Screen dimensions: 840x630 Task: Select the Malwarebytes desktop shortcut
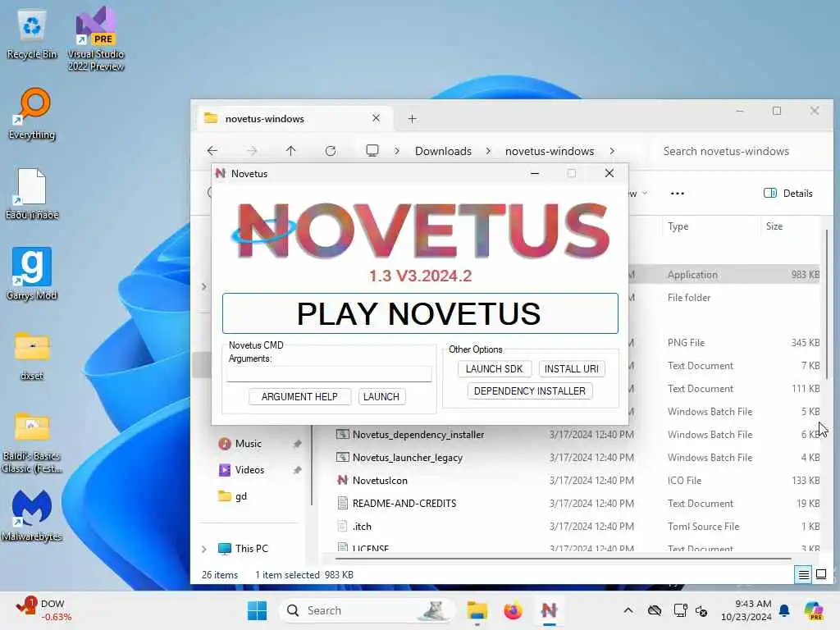(32, 515)
